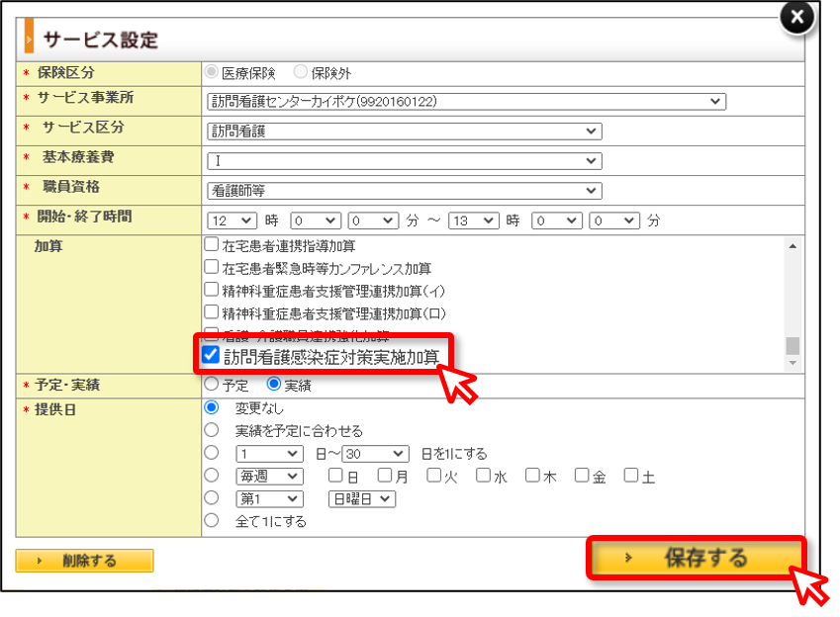Screen dimensions: 840x617
Task: Check the 水 weekday checkbox
Action: [483, 475]
